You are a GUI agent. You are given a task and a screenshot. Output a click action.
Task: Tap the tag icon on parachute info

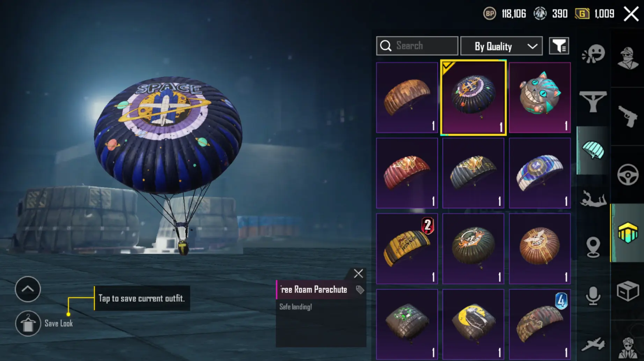(360, 289)
